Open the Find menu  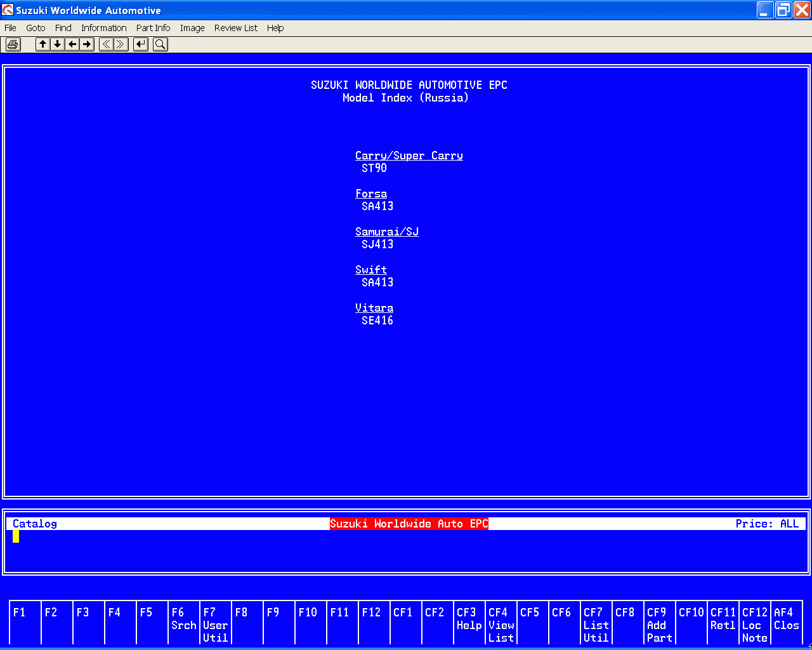[x=63, y=28]
